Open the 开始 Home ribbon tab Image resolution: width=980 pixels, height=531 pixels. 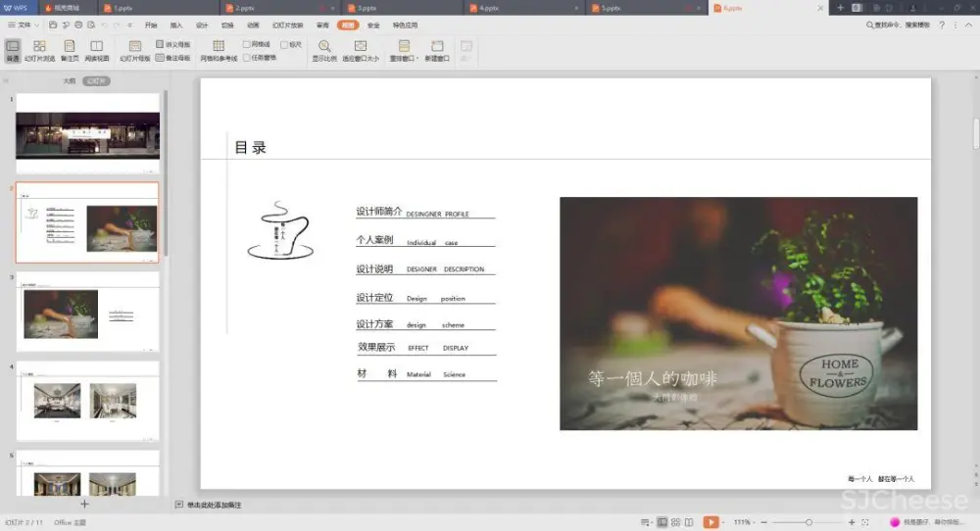tap(151, 25)
